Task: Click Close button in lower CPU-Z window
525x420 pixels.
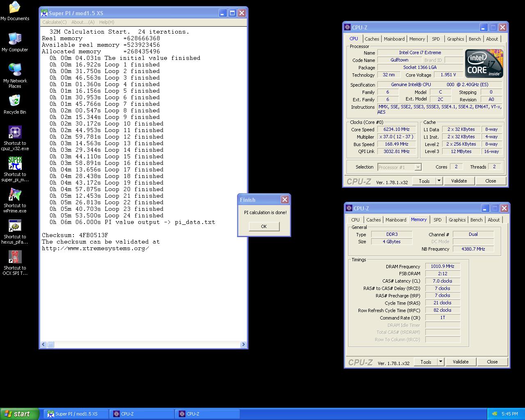Action: click(492, 362)
